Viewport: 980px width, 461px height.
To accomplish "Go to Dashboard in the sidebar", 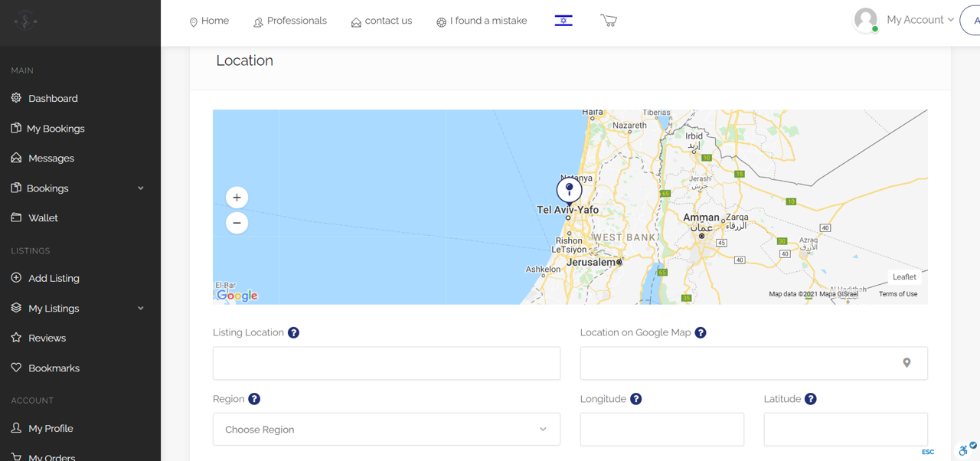I will [x=53, y=99].
